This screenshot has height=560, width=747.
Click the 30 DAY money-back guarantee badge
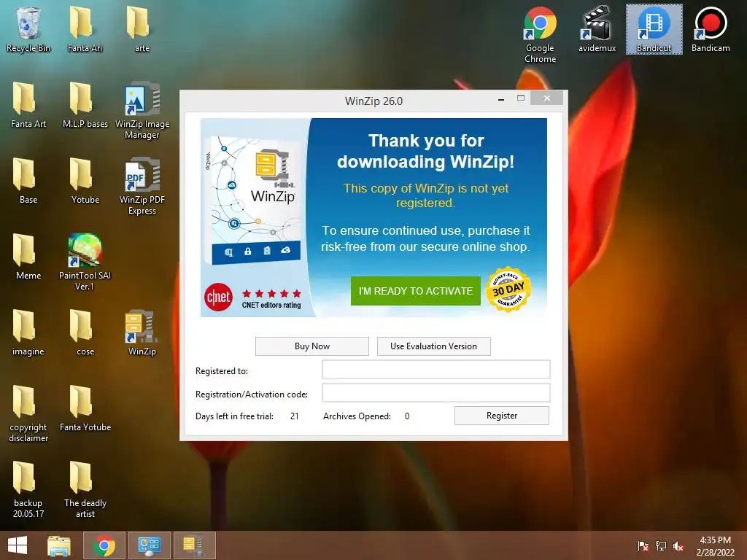(508, 289)
